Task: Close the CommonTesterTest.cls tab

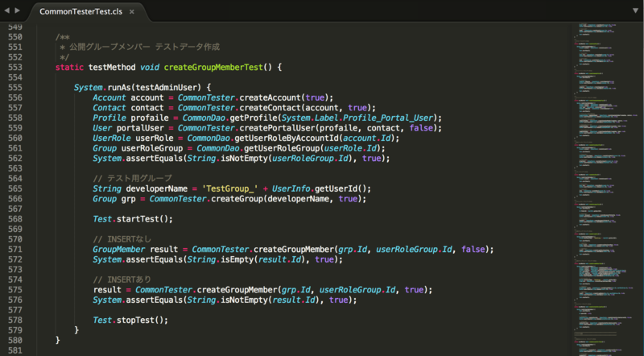Action: (x=132, y=12)
